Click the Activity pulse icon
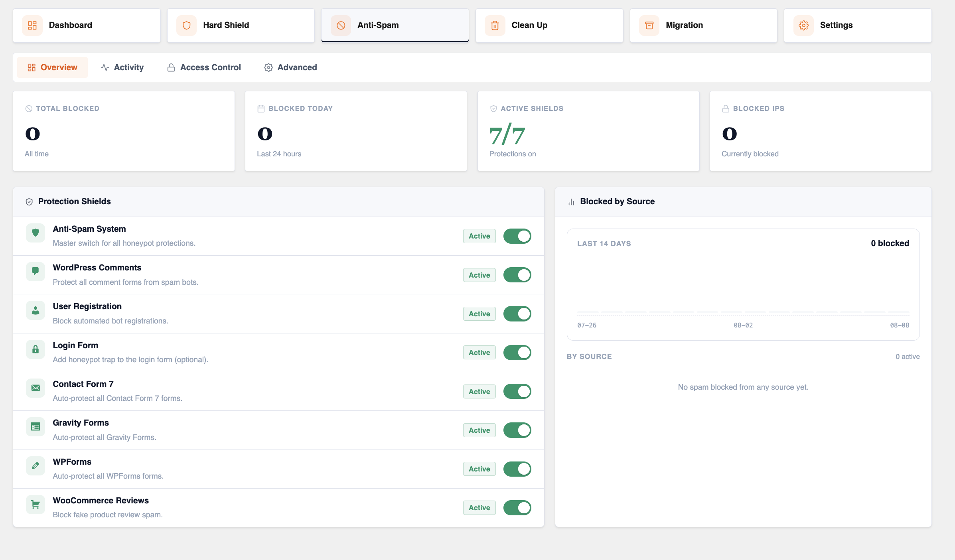The image size is (955, 560). 105,67
